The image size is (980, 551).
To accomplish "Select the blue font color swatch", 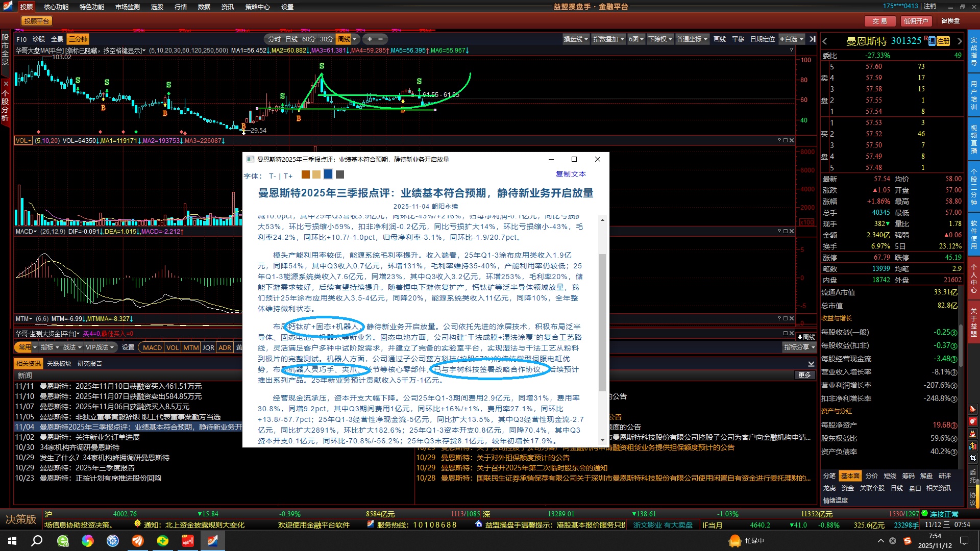I will pos(328,174).
